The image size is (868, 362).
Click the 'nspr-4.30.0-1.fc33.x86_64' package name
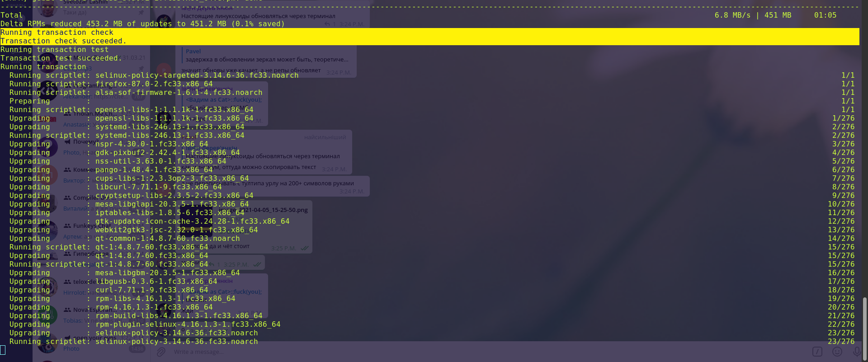click(x=152, y=144)
